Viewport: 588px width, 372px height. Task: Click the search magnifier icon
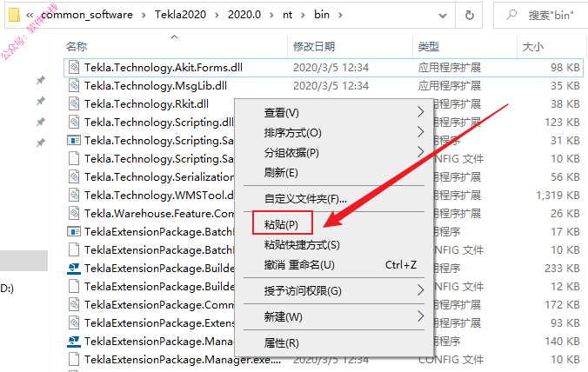click(x=511, y=15)
